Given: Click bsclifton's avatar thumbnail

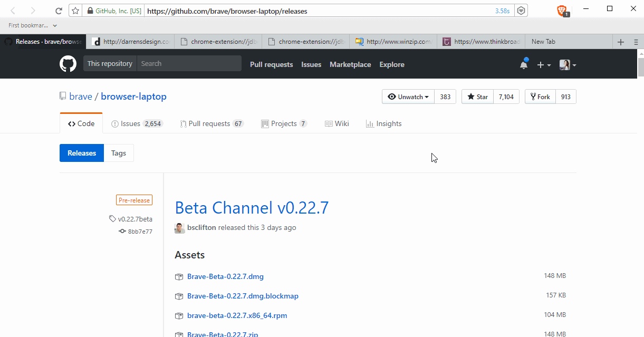Looking at the screenshot, I should [180, 228].
